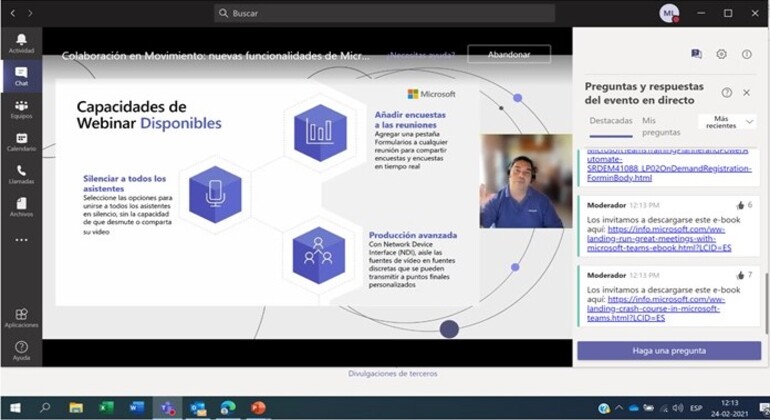This screenshot has width=770, height=420.
Task: Open the Archivos files icon
Action: 21,207
